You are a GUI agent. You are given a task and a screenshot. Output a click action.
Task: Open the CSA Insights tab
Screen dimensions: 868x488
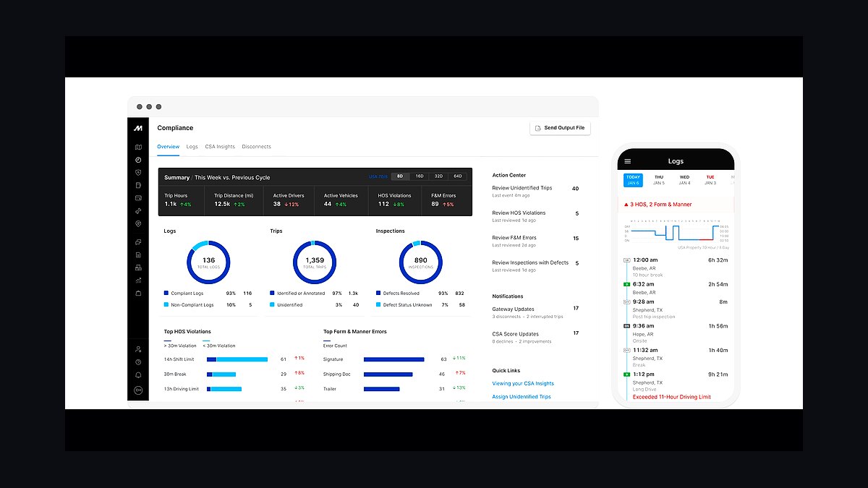tap(220, 147)
